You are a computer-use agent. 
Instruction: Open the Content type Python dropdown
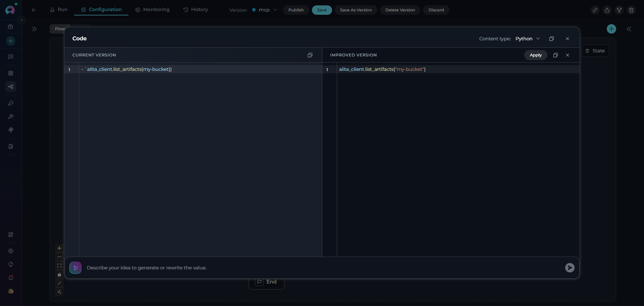pyautogui.click(x=528, y=39)
